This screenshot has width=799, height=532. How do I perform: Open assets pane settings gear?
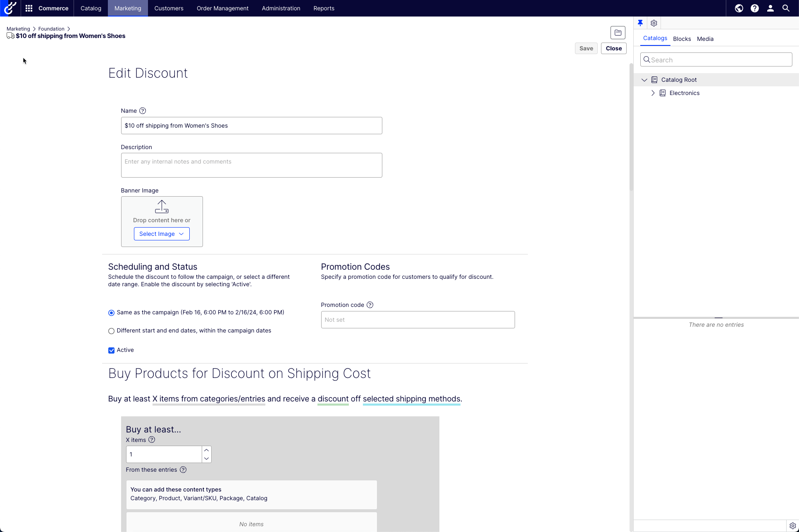pyautogui.click(x=654, y=23)
